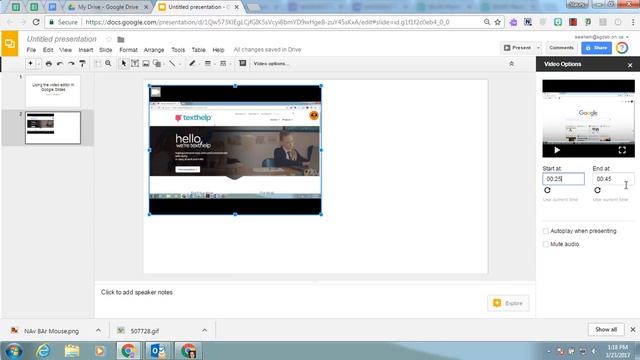This screenshot has width=640, height=360.
Task: Open the Present dropdown arrow
Action: (x=538, y=48)
